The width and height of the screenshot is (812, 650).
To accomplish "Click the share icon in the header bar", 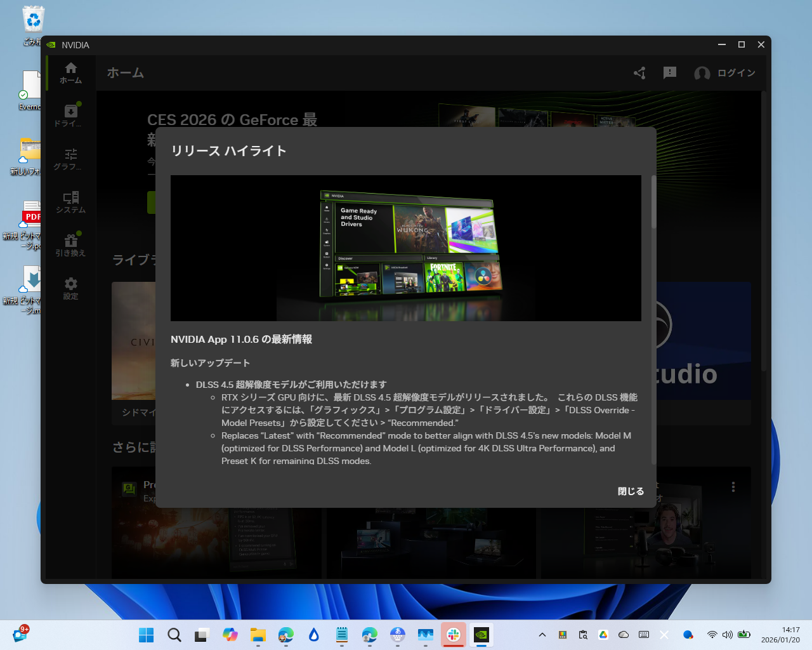I will tap(639, 73).
